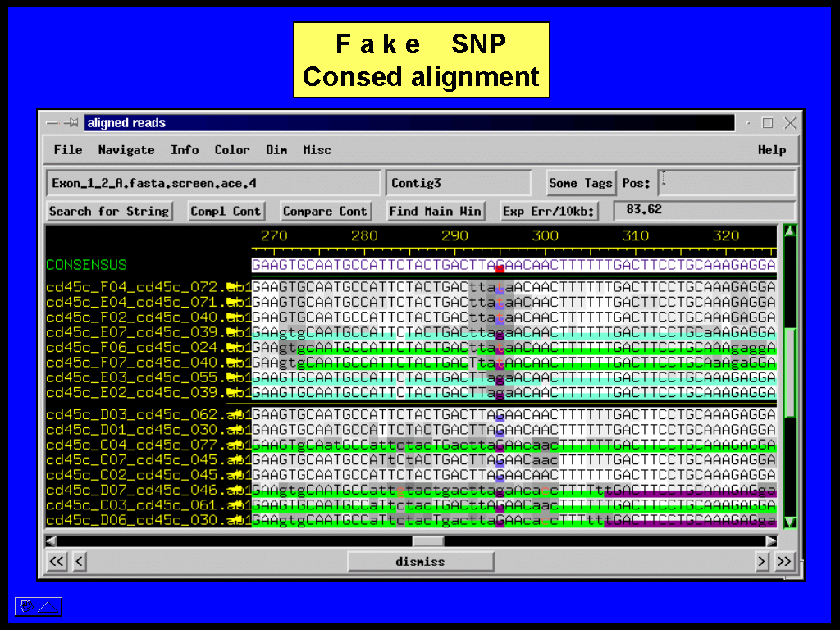Screen dimensions: 840x630
Task: Open the Navigate menu
Action: (x=126, y=150)
